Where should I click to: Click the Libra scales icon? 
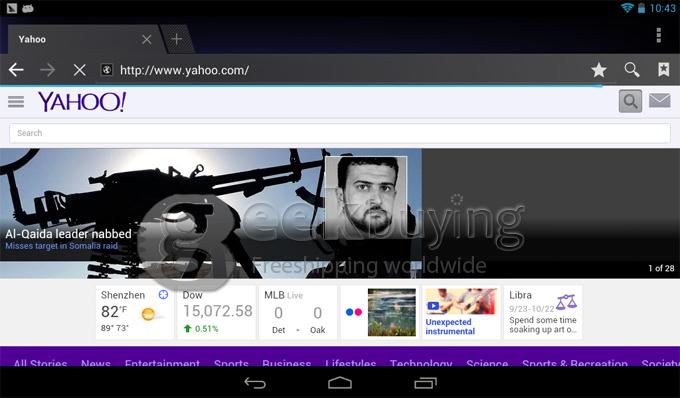click(566, 302)
